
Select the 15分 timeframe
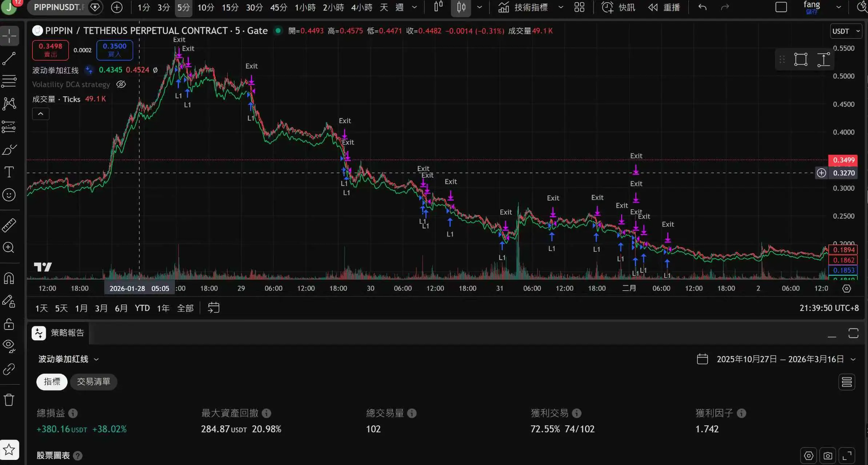(x=230, y=7)
